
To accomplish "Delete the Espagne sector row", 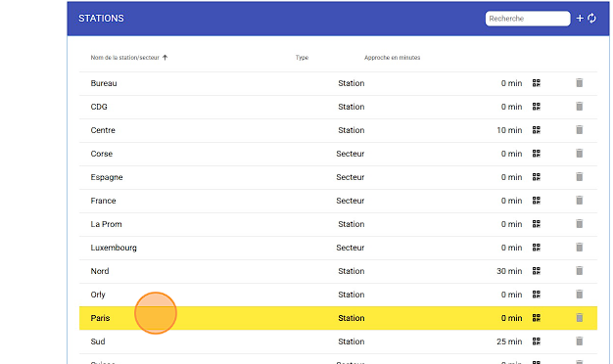I will (x=580, y=176).
